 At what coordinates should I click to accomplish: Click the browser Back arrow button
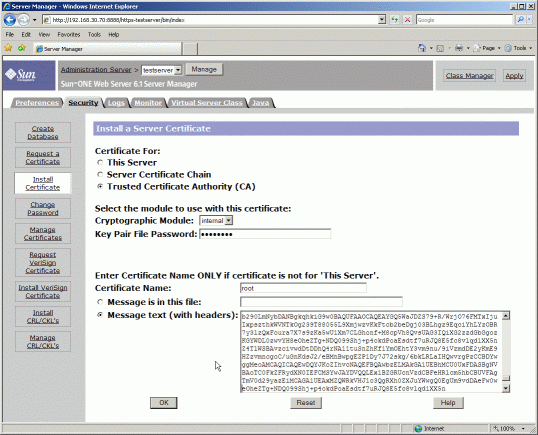[10, 20]
